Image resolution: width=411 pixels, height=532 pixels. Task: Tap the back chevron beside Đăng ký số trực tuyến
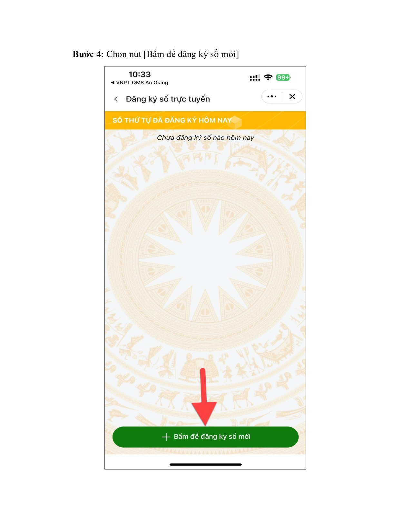point(116,99)
